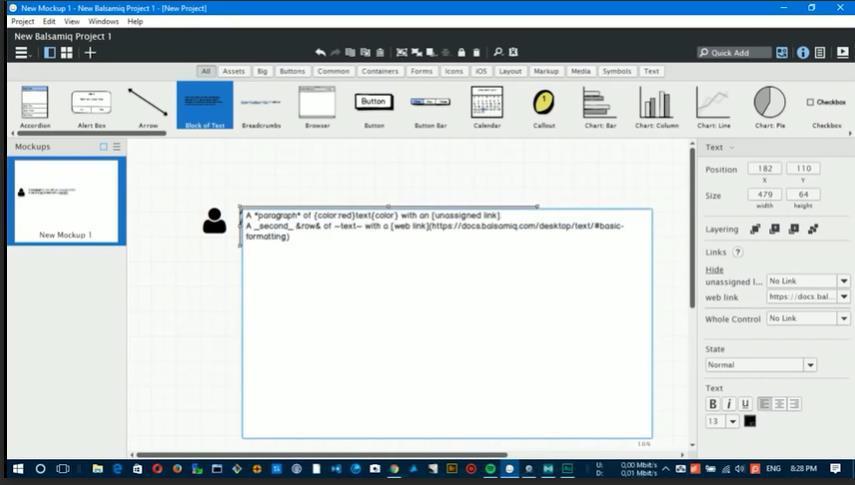Add a new mockup with plus icon
Image resolution: width=855 pixels, height=485 pixels.
(91, 52)
